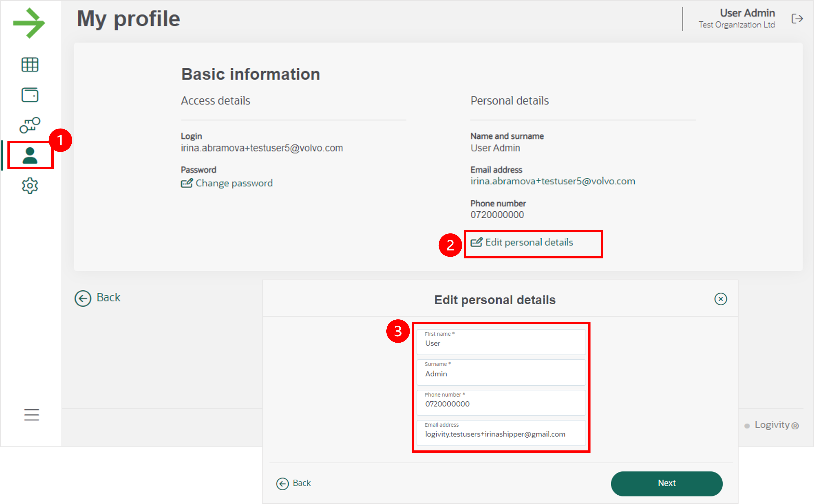
Task: Click the phone number 0720000000 in Personal details
Action: 497,215
